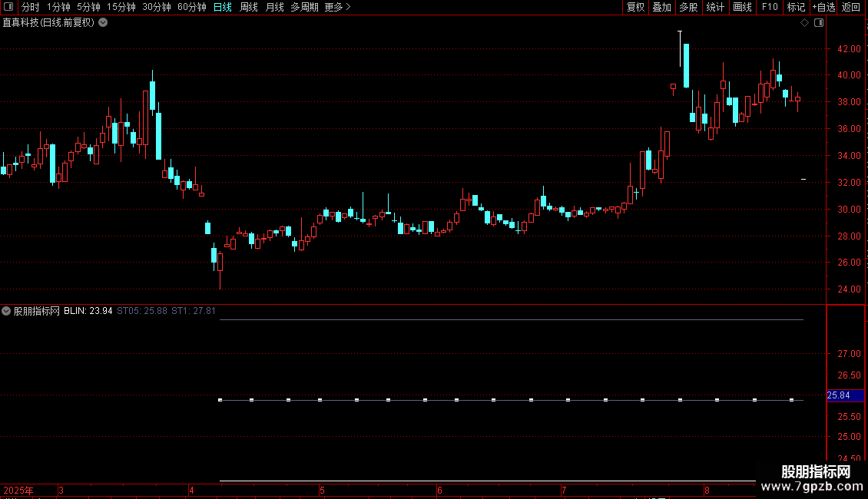Image resolution: width=868 pixels, height=499 pixels.
Task: Click the BLIN: 23.94 indicator value
Action: (x=88, y=311)
